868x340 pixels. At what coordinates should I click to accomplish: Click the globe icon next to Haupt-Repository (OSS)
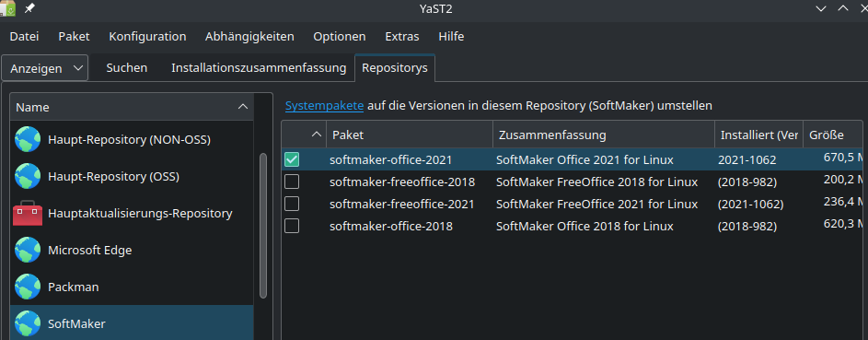(27, 176)
